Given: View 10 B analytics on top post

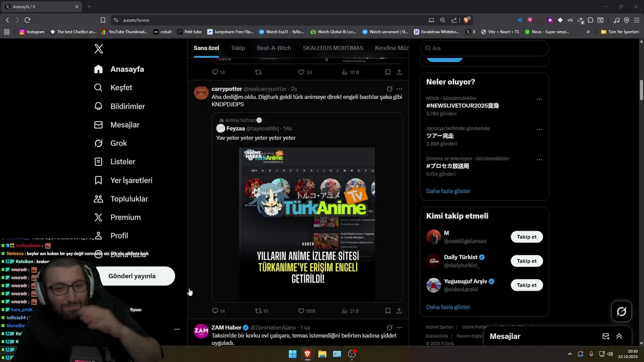Looking at the screenshot, I should (x=350, y=72).
